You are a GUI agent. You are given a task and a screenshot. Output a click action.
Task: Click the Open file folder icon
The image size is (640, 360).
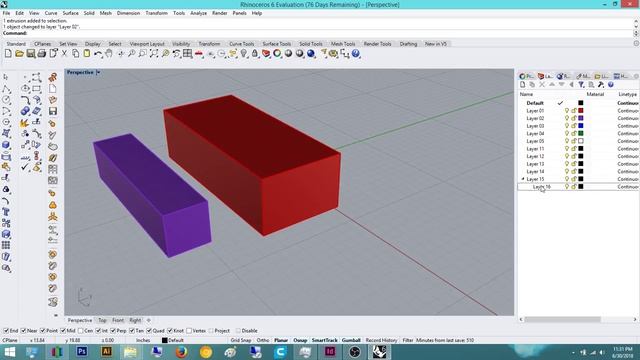click(19, 53)
